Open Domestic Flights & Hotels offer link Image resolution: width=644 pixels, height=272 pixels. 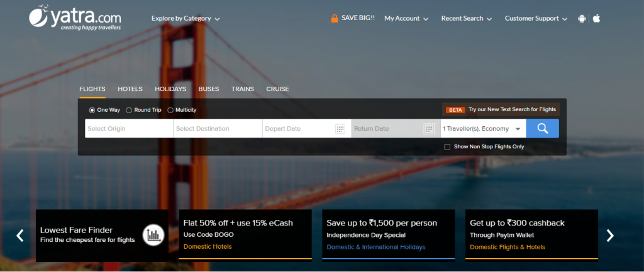[508, 247]
